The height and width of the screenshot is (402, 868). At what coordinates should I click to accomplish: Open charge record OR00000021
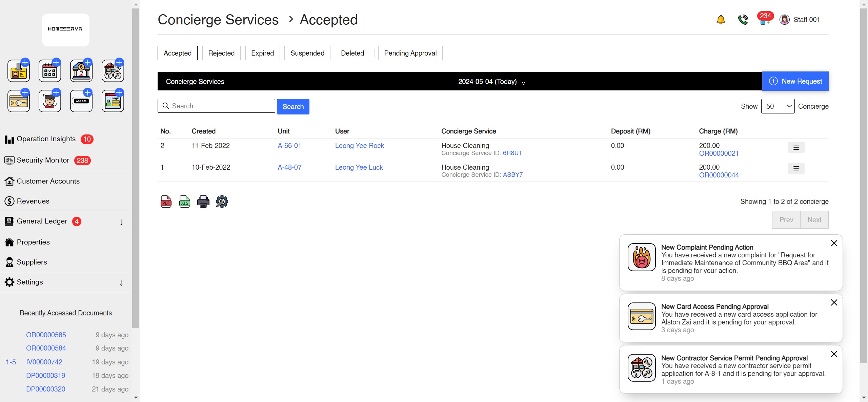[719, 153]
